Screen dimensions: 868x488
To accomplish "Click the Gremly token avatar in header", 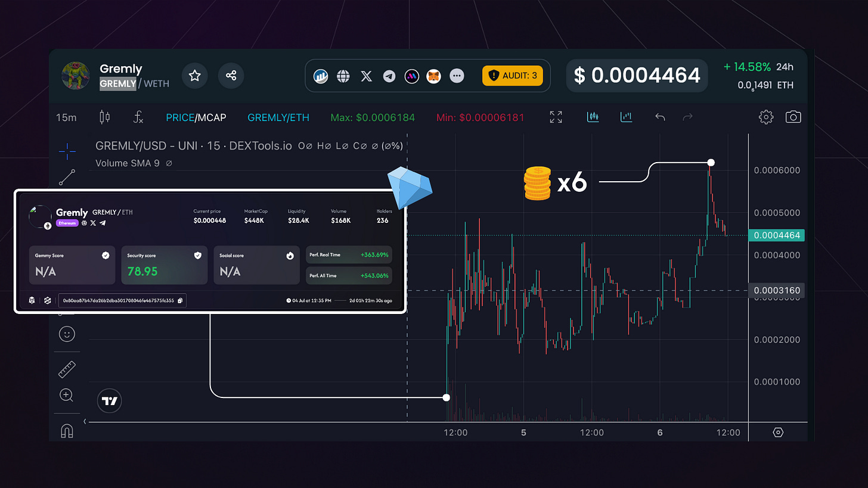I will point(76,76).
